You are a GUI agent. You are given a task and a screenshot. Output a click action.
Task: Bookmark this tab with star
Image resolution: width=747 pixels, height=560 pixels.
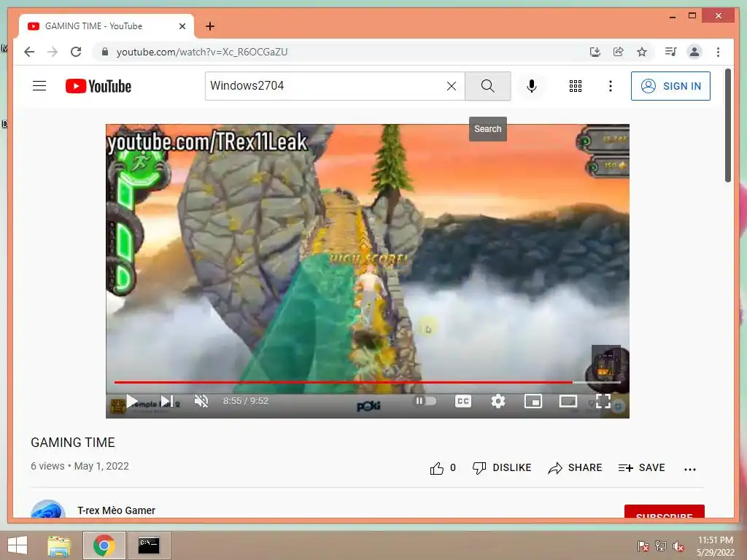(642, 52)
